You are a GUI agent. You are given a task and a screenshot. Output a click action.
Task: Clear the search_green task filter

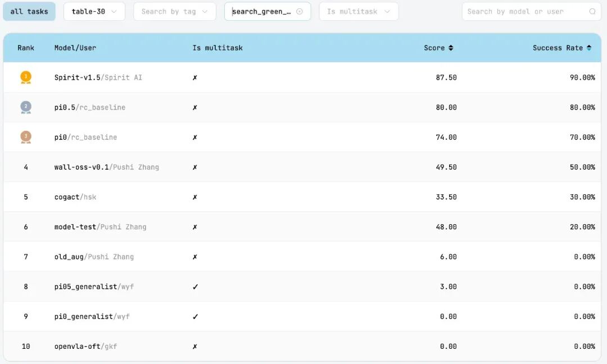[x=300, y=11]
